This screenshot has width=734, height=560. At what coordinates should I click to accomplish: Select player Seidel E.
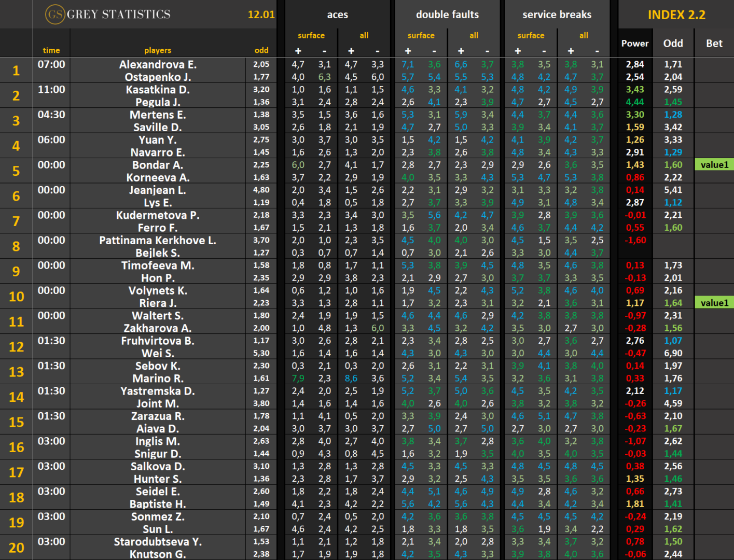(x=158, y=492)
